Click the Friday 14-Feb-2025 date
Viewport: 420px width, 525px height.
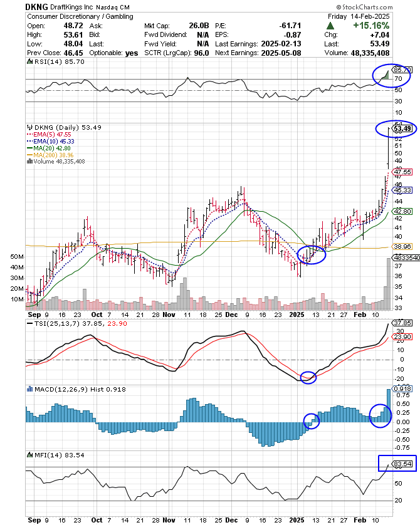coord(359,16)
